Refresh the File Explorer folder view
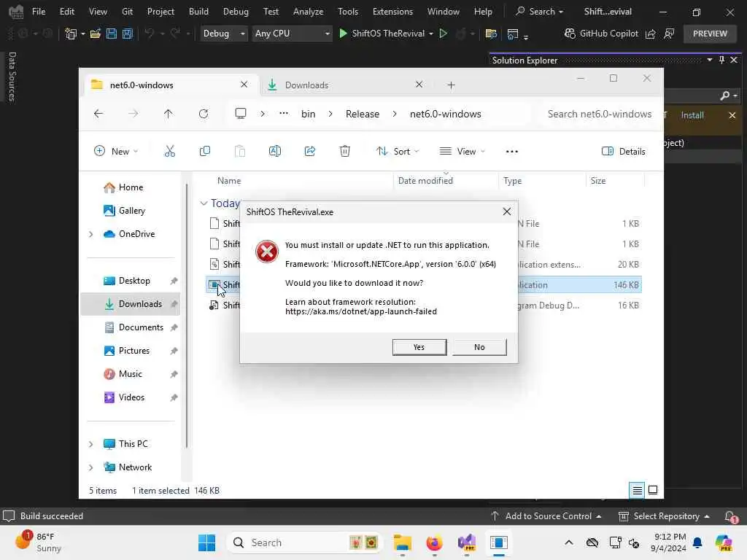The width and height of the screenshot is (747, 560). click(x=204, y=113)
